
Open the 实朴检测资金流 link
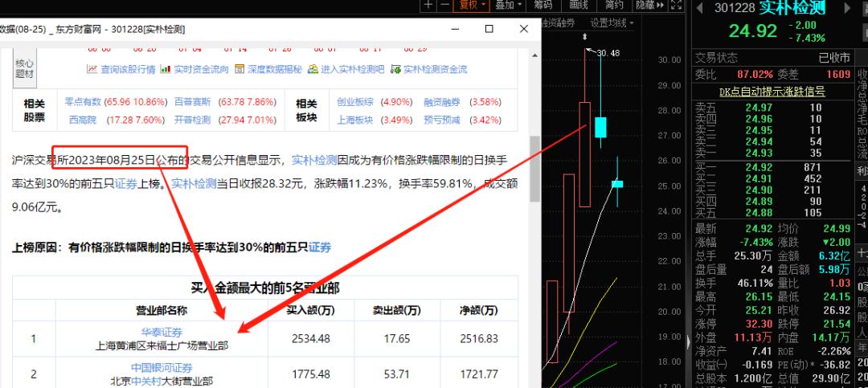(435, 69)
